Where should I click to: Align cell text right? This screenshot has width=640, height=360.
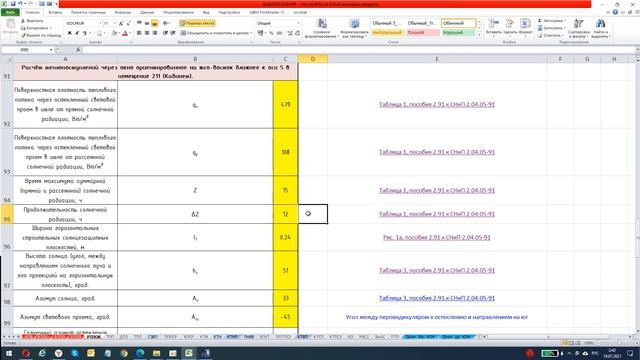click(155, 33)
